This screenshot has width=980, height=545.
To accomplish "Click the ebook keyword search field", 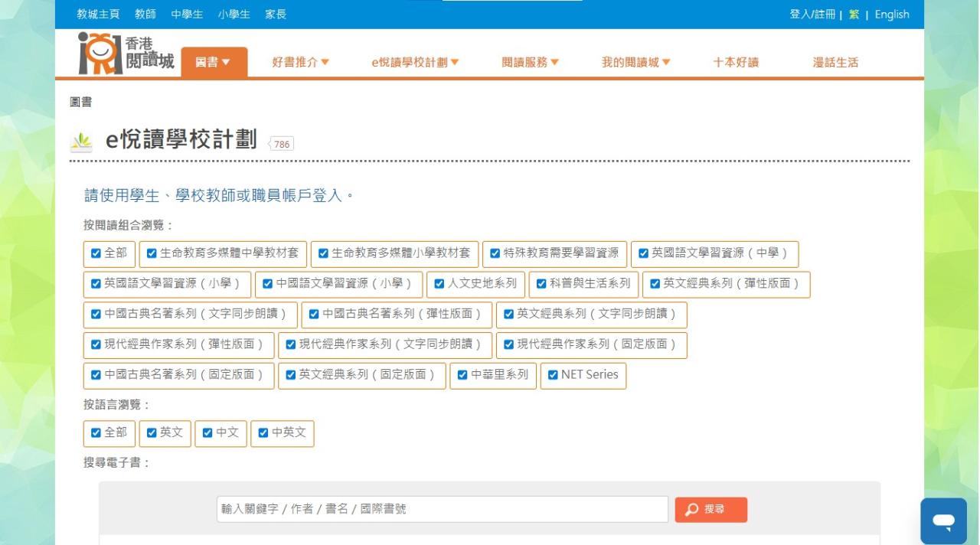I will 443,509.
